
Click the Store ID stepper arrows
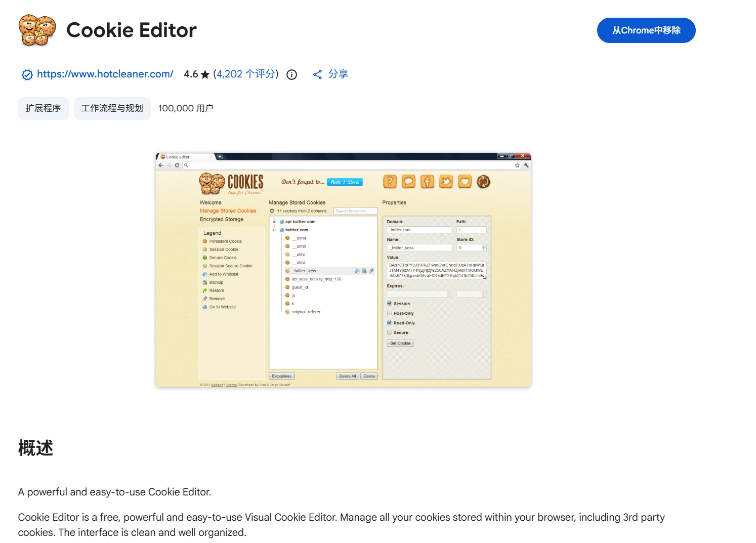484,248
